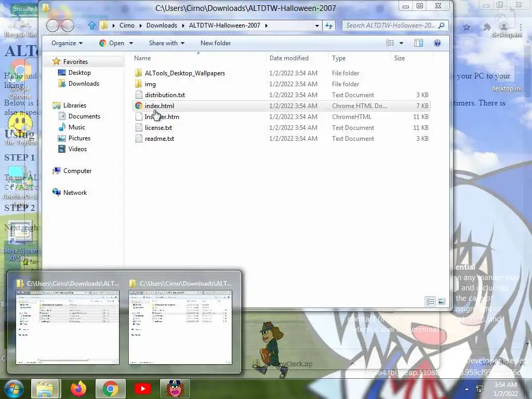532x399 pixels.
Task: Open the Organize menu
Action: (x=67, y=43)
